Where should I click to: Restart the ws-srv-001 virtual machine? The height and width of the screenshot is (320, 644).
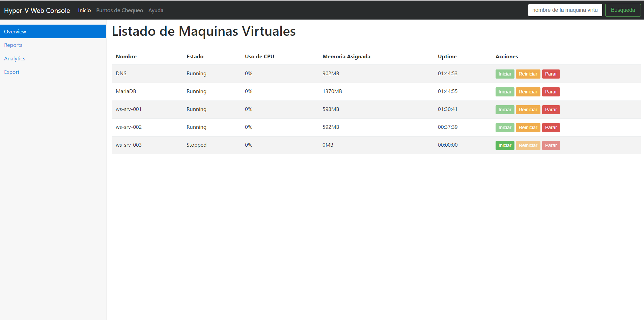click(x=528, y=110)
